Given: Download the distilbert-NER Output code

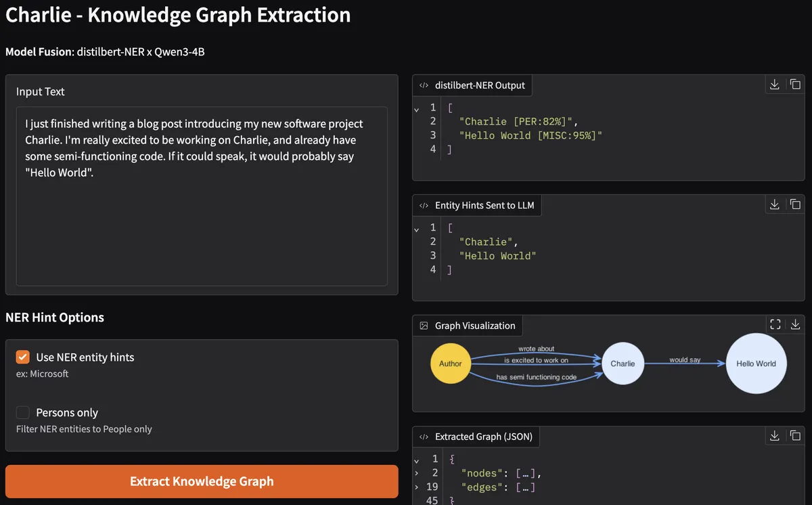Looking at the screenshot, I should 775,85.
